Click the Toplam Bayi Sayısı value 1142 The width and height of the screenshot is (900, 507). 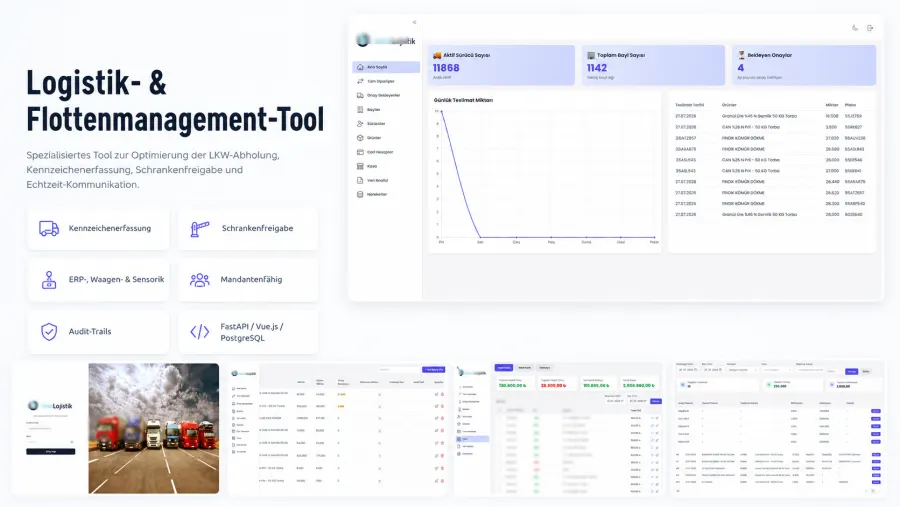[597, 68]
